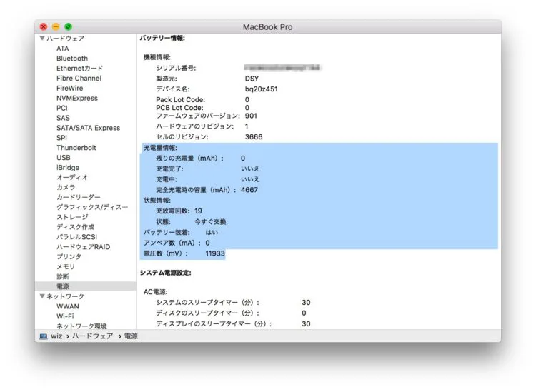Select FireWire in the hardware list
536x392 pixels.
click(70, 88)
